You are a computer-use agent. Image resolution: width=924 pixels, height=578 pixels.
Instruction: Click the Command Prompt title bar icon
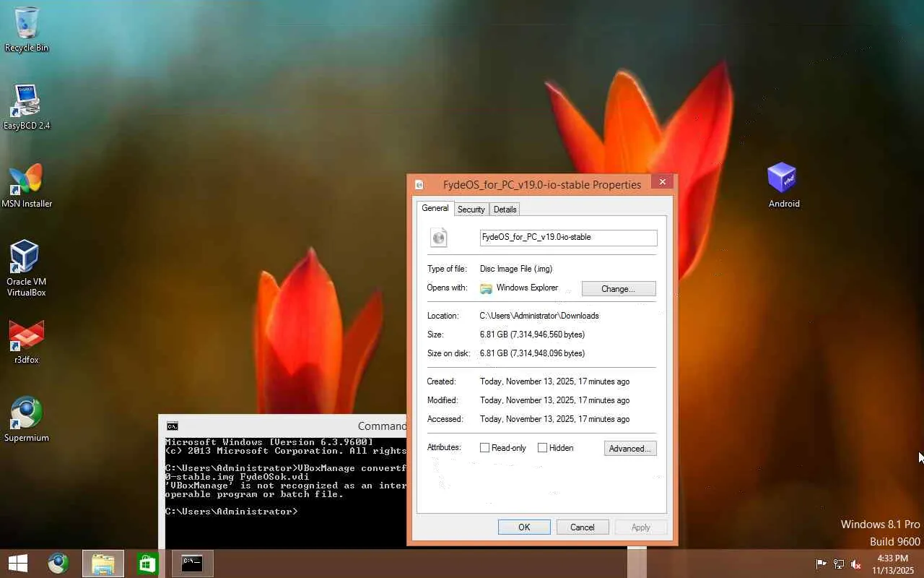[172, 426]
